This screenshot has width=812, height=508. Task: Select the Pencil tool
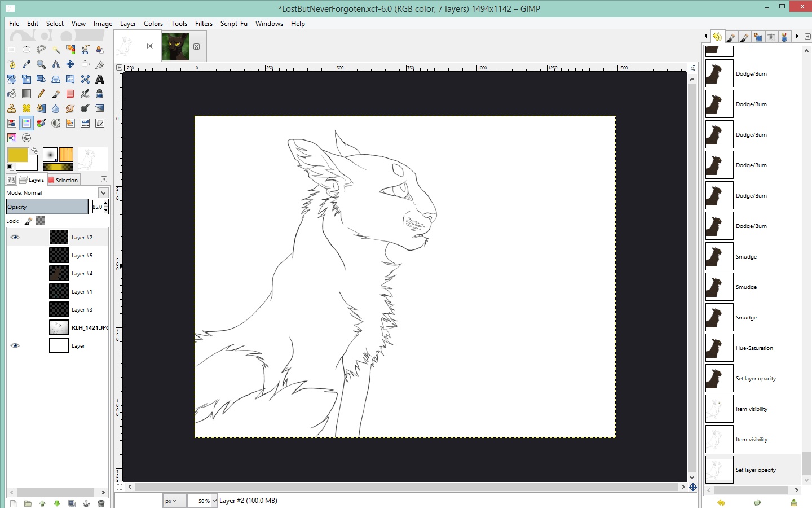pyautogui.click(x=41, y=94)
